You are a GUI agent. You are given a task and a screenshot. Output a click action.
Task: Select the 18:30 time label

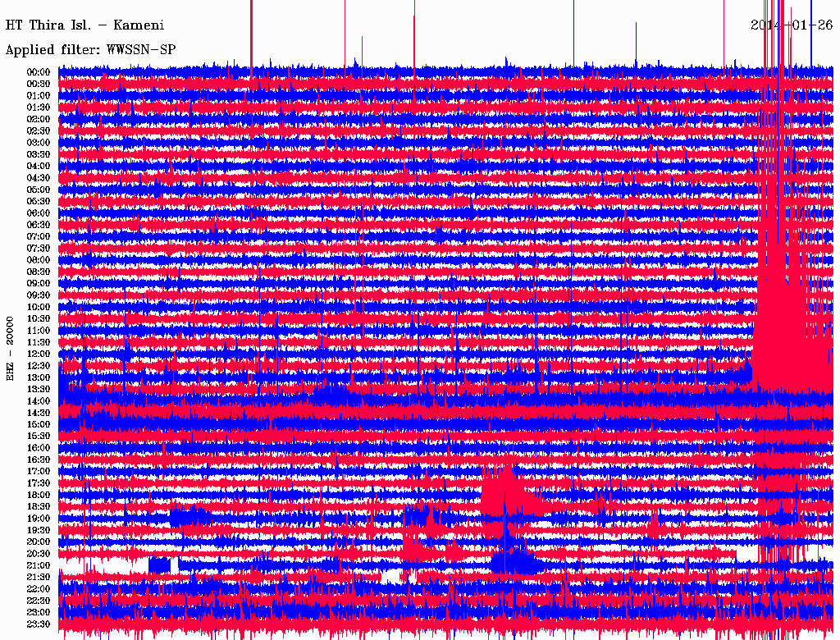coord(39,506)
